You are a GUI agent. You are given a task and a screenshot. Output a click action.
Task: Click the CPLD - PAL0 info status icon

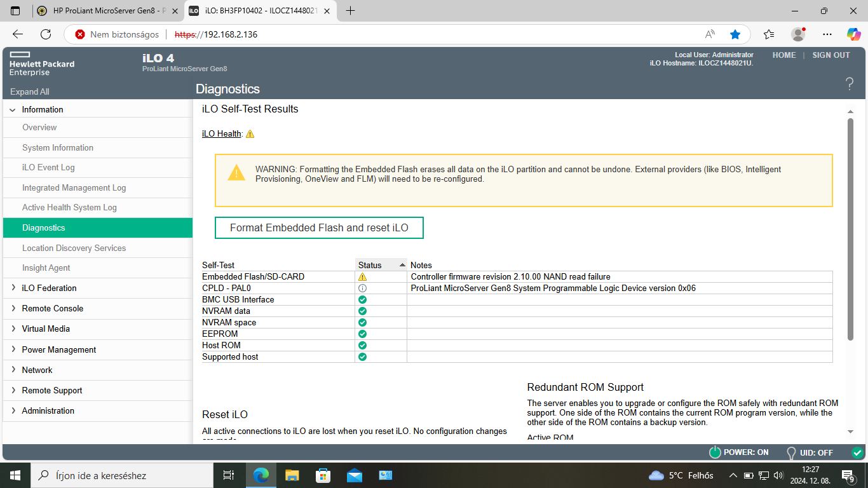(362, 288)
